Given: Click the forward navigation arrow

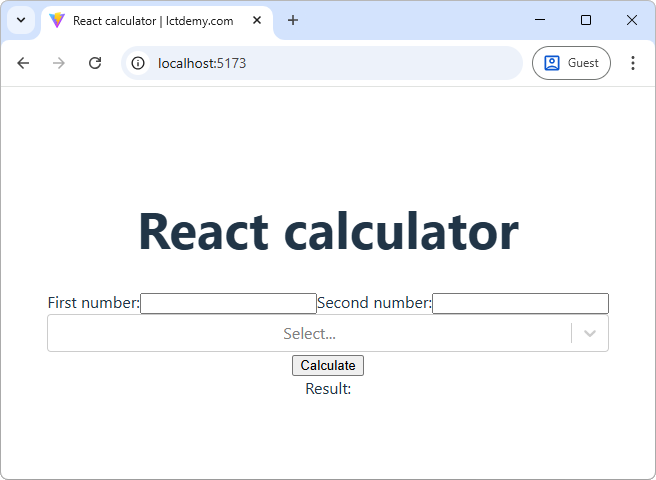Looking at the screenshot, I should pos(59,63).
